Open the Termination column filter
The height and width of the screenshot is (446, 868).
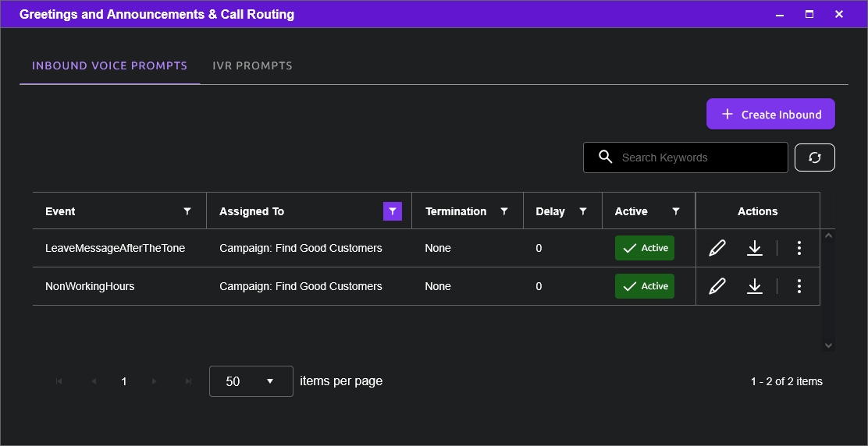coord(503,211)
